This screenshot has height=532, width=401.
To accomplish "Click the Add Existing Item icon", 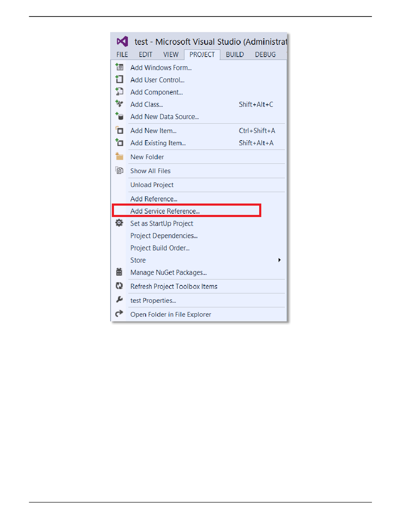I will tap(119, 143).
